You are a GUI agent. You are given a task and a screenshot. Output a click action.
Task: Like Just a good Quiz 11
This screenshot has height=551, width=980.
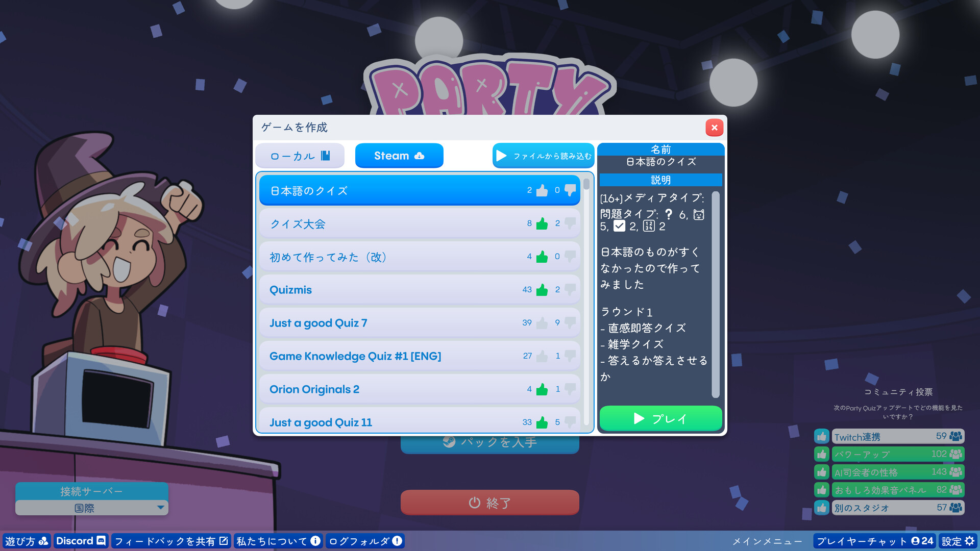pyautogui.click(x=542, y=422)
